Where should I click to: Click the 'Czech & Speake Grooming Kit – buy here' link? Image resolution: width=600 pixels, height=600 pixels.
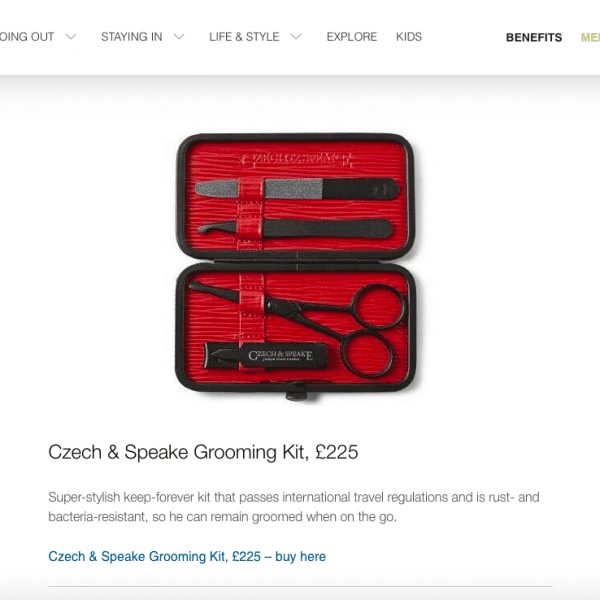pos(187,556)
